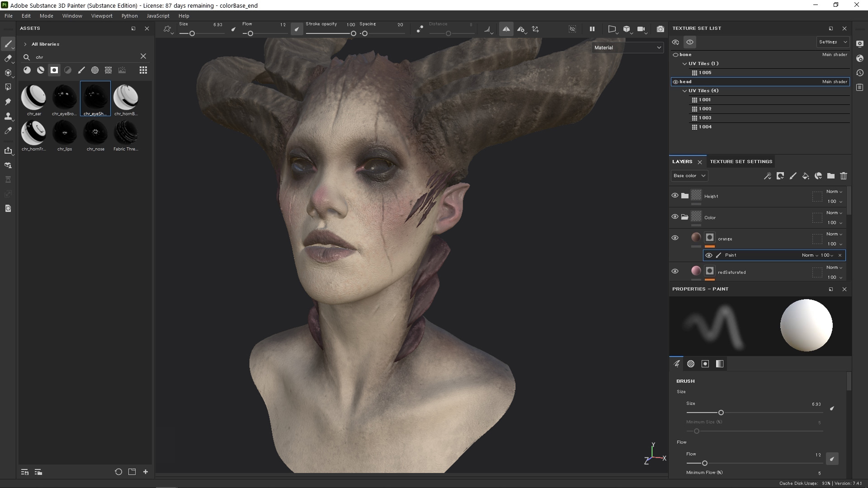Open the Python menu
This screenshot has width=868, height=488.
(x=130, y=15)
